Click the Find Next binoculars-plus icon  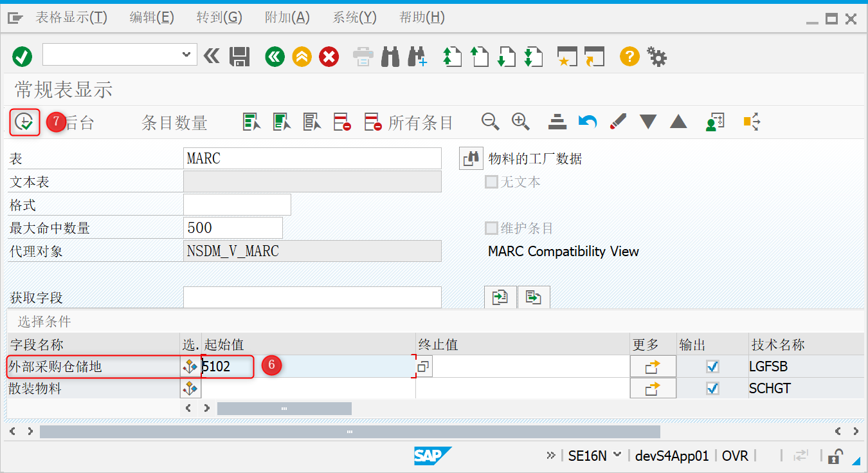(418, 57)
